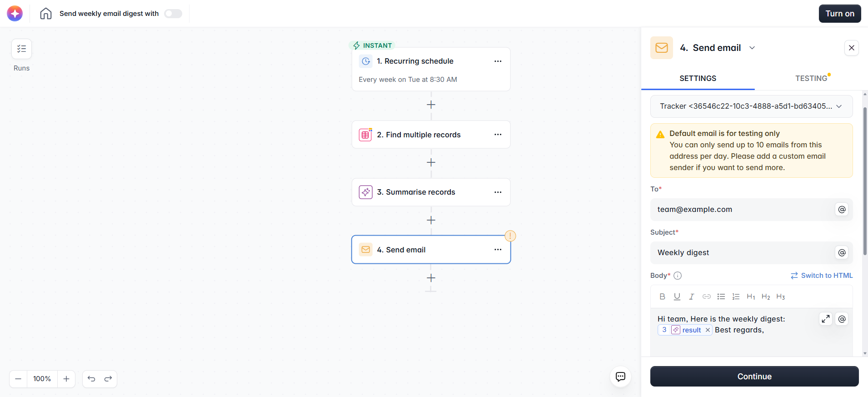Click the Recurring schedule clock icon
Viewport: 868px width, 397px height.
point(366,61)
